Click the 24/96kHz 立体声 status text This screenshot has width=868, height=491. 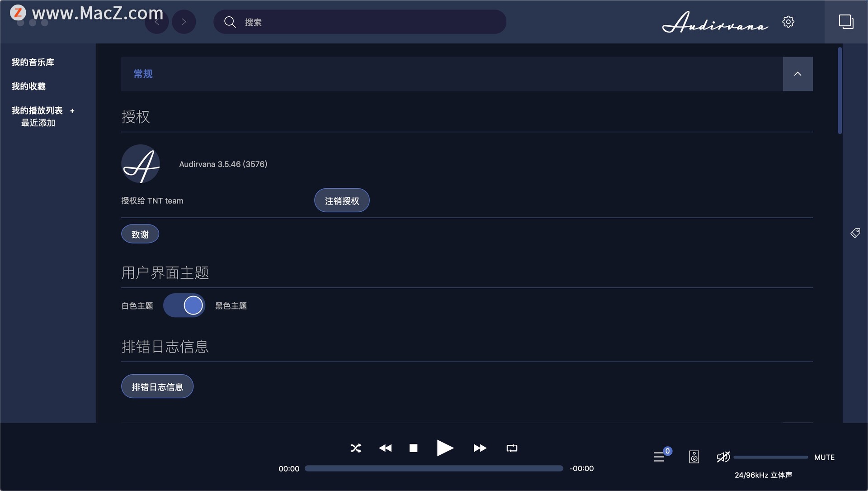[x=763, y=475]
